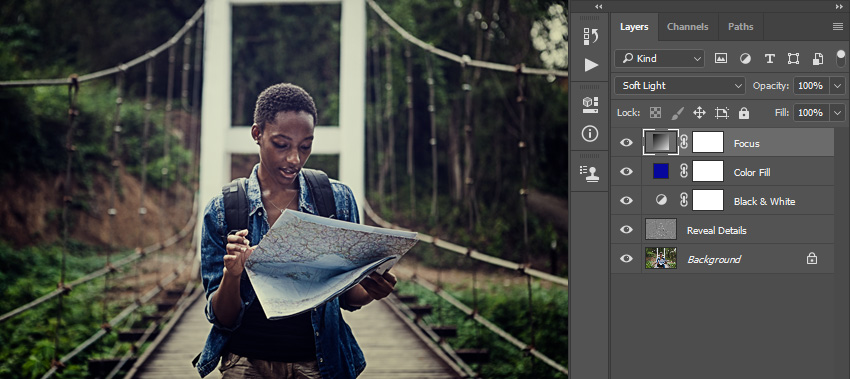Viewport: 850px width, 379px height.
Task: Click link icon on Color Fill layer
Action: 684,171
